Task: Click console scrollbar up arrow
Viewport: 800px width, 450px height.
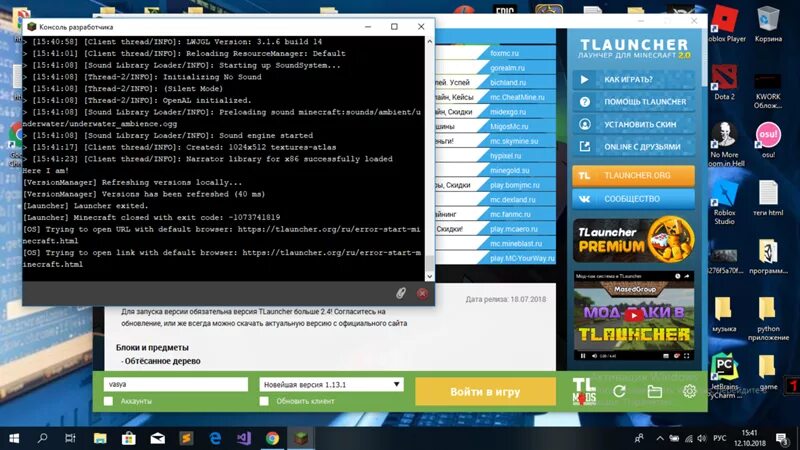Action: [x=430, y=41]
